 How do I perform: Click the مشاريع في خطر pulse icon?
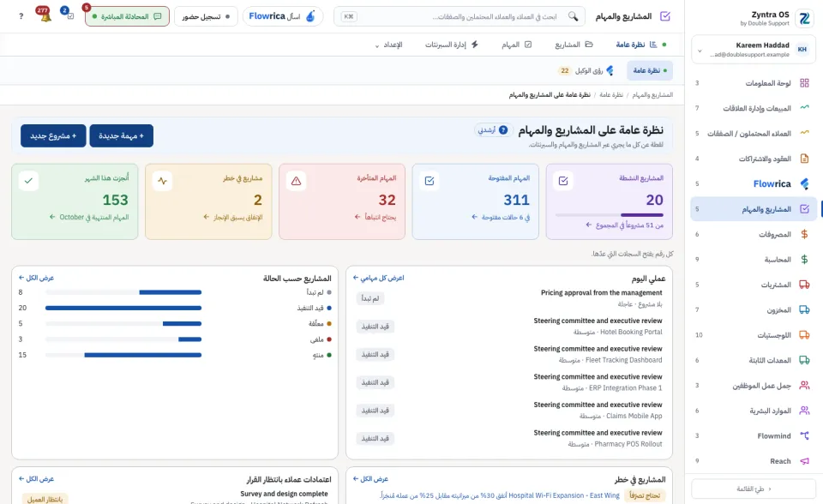pyautogui.click(x=162, y=181)
